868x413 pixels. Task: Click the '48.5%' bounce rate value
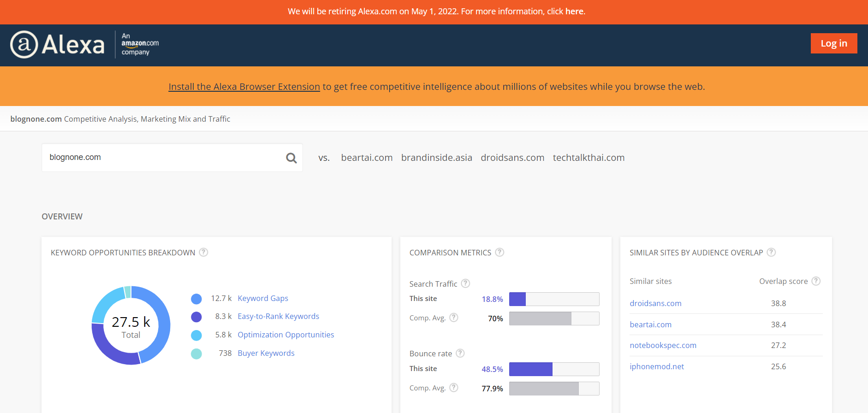coord(492,369)
